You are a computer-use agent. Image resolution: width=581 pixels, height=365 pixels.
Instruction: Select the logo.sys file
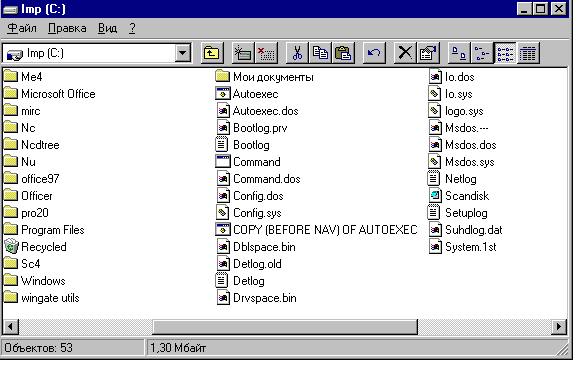(456, 111)
